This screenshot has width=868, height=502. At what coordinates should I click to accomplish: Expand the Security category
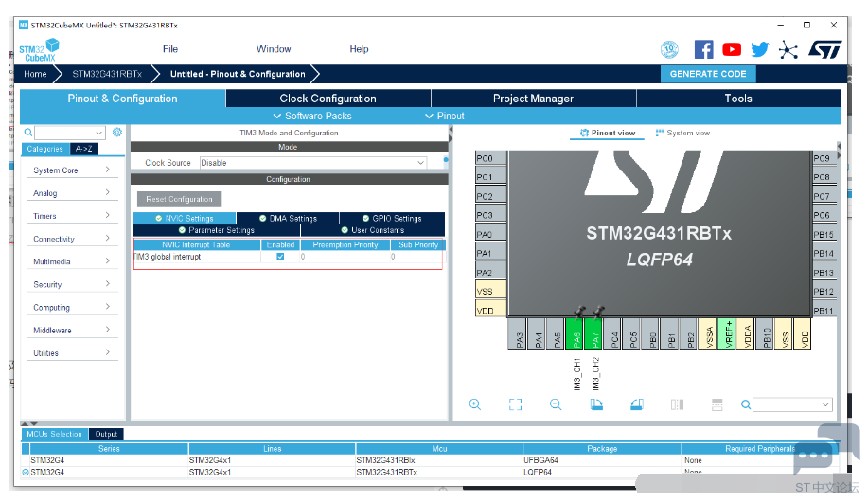click(71, 284)
